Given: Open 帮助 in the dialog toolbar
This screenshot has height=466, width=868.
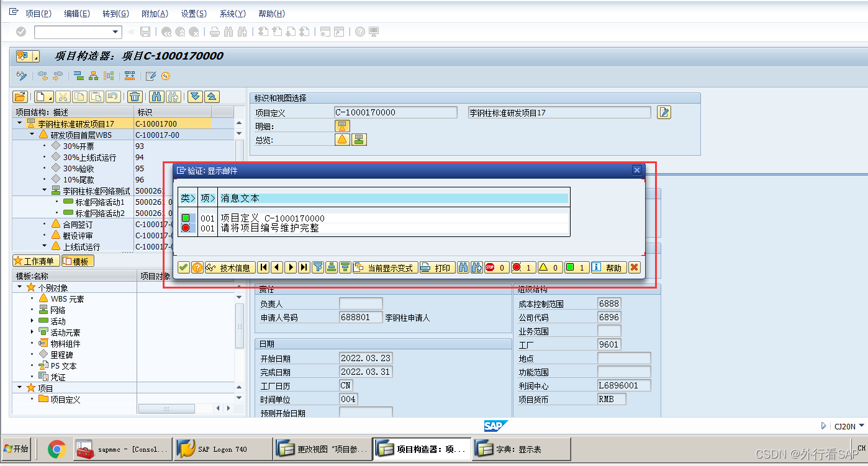Looking at the screenshot, I should coord(608,267).
